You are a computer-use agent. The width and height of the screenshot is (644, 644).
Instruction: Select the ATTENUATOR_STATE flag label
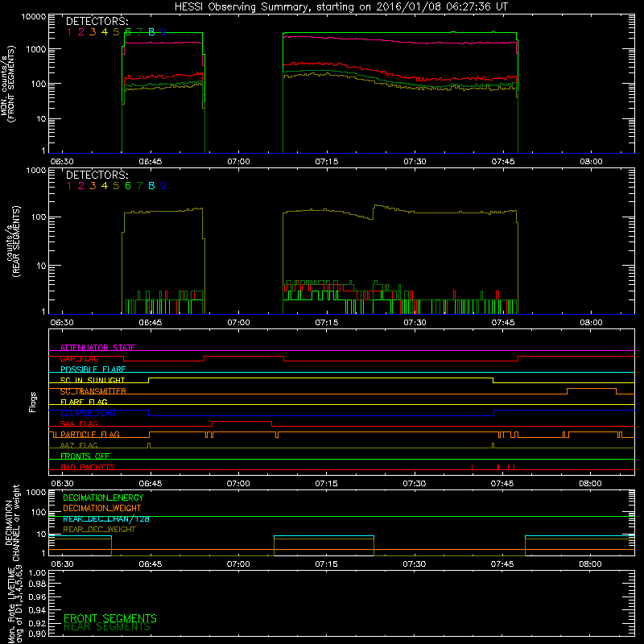tap(97, 348)
